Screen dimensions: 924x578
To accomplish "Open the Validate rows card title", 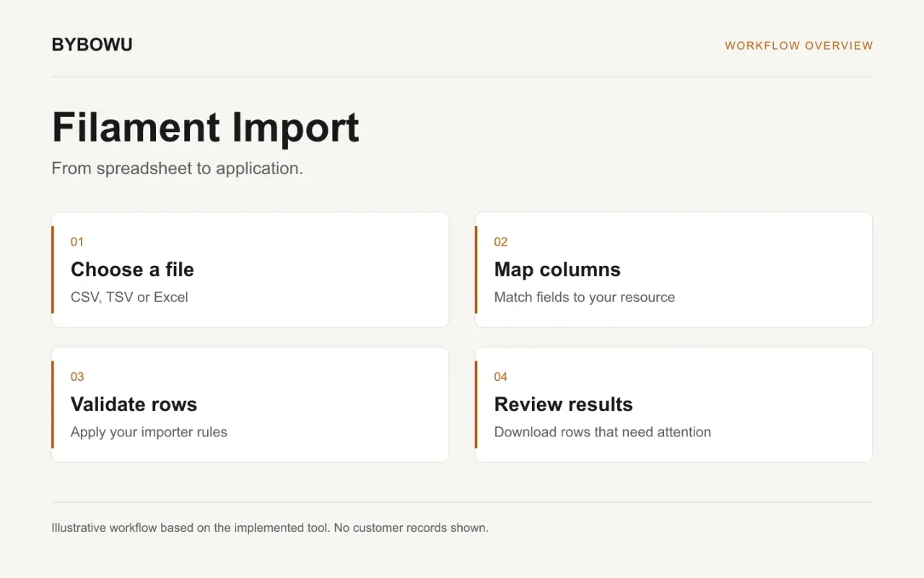I will [134, 405].
